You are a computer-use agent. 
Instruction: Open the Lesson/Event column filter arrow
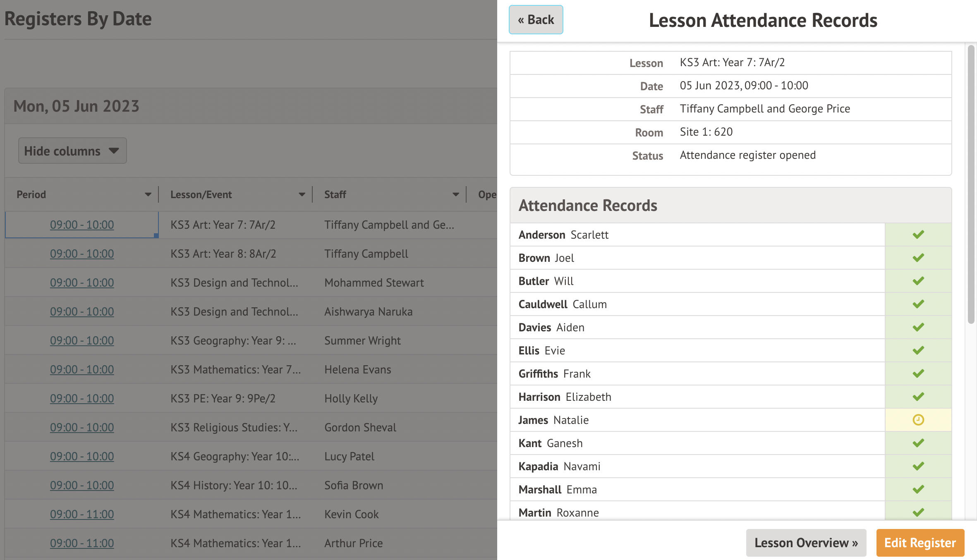click(x=302, y=194)
